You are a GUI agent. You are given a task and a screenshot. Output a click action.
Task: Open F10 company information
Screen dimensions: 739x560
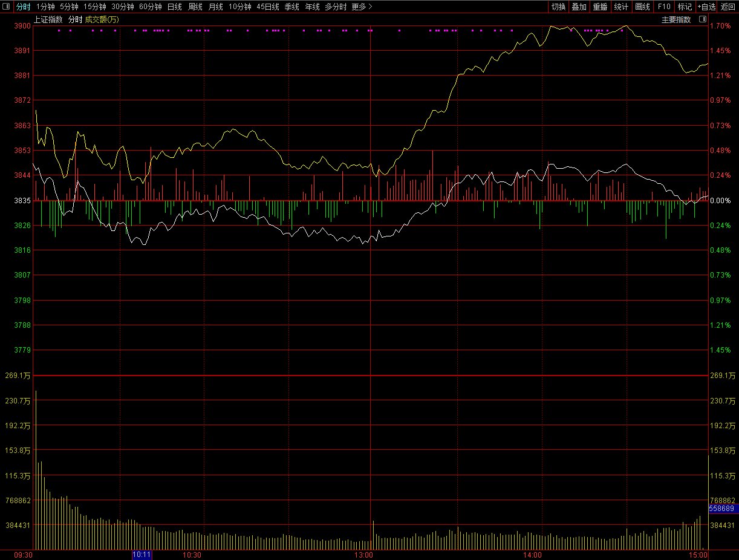tap(663, 7)
